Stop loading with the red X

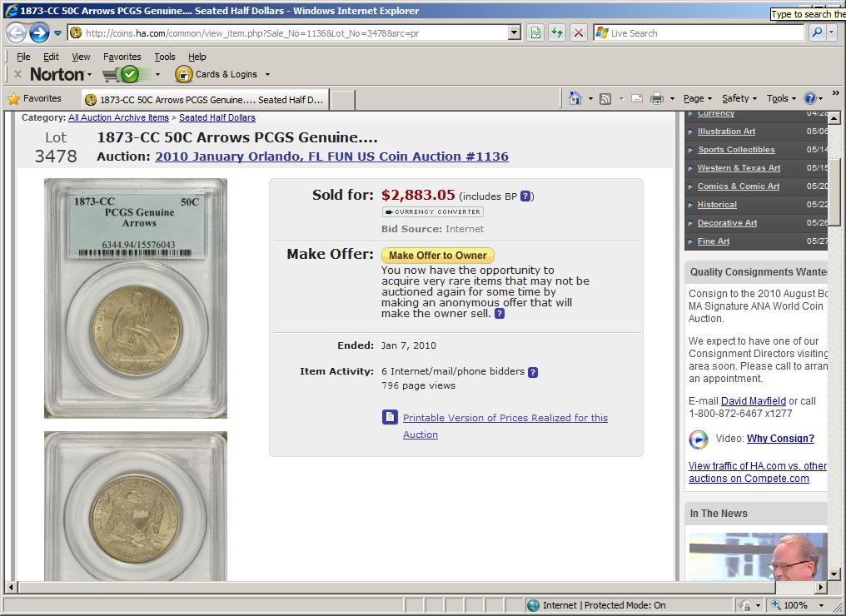click(579, 33)
